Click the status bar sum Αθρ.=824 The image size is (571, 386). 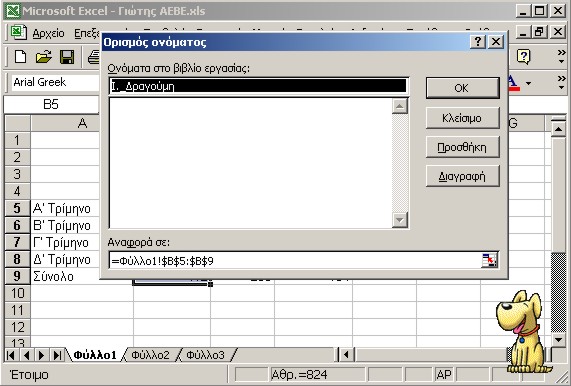[x=317, y=374]
